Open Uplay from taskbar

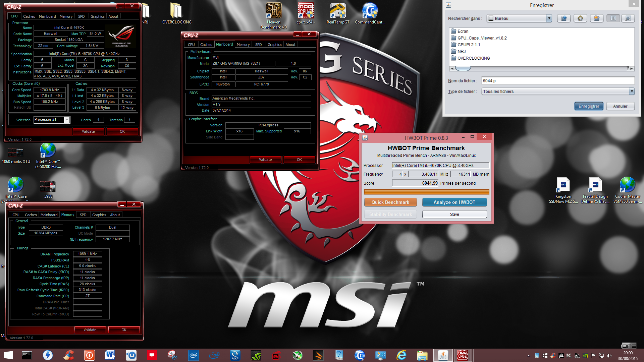[x=131, y=355]
